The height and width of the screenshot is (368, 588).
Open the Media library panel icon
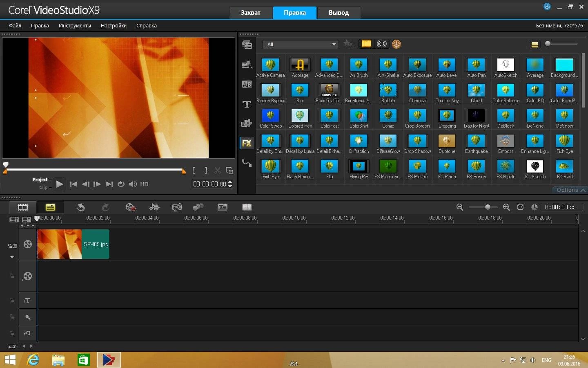pos(247,45)
